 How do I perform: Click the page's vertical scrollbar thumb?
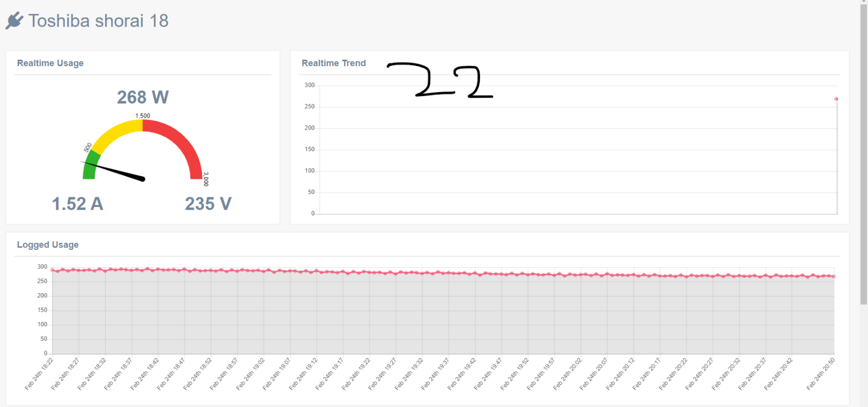tap(864, 154)
